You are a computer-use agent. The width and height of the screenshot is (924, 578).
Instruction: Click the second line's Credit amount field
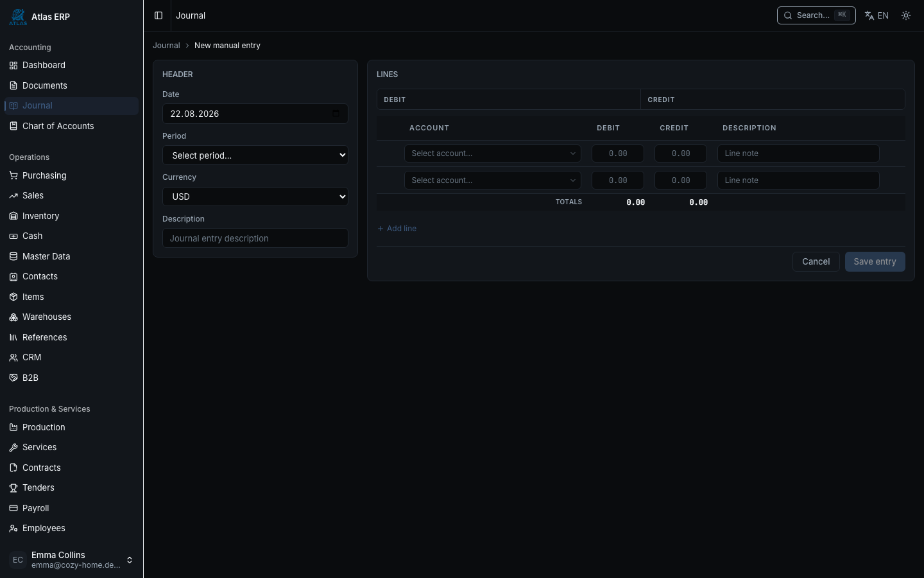pyautogui.click(x=680, y=180)
